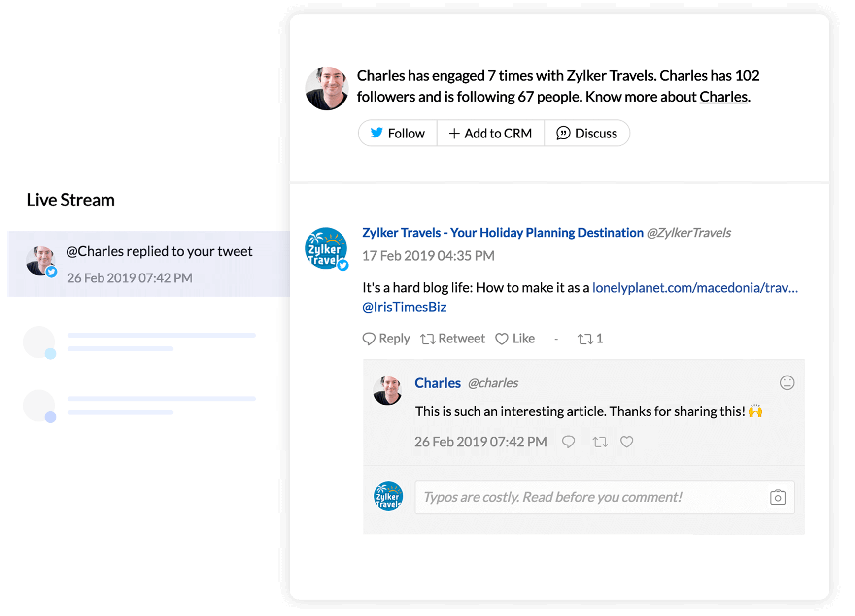This screenshot has height=616, width=855.
Task: Click Charles's avatar in the Live Stream
Action: pyautogui.click(x=41, y=261)
